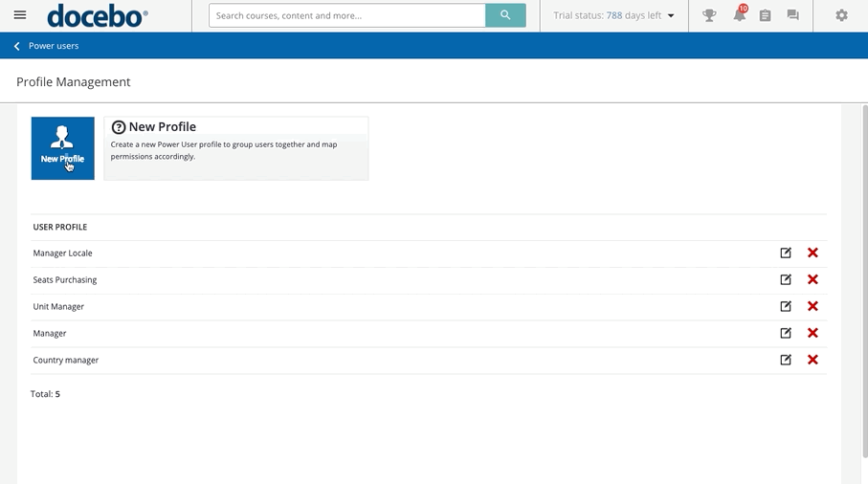This screenshot has width=868, height=484.
Task: Edit the Seats Purchasing profile
Action: [x=786, y=279]
